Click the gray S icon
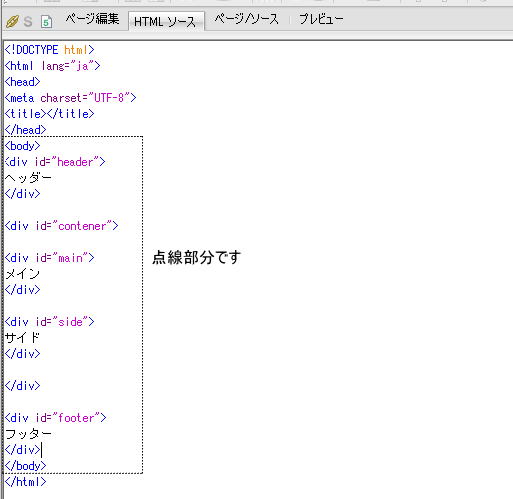 click(x=28, y=22)
